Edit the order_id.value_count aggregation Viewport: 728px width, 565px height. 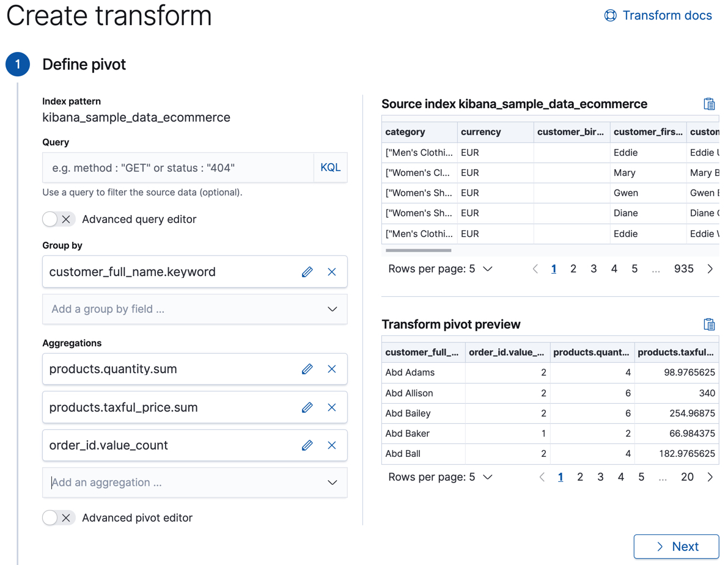pyautogui.click(x=307, y=445)
